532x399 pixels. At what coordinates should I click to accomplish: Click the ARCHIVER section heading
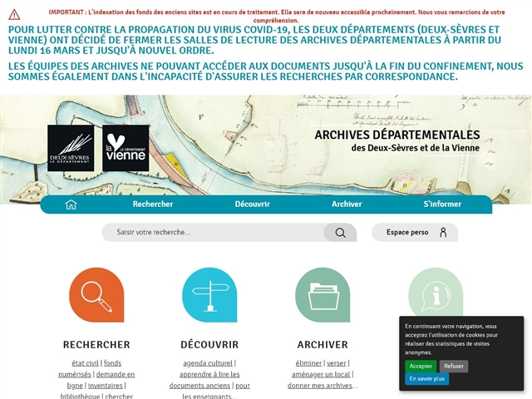point(323,345)
